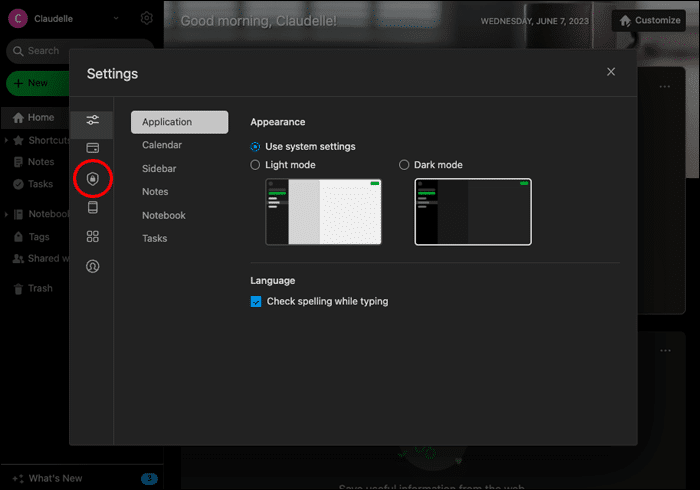Select the Notebook settings tab
700x490 pixels.
click(x=163, y=215)
